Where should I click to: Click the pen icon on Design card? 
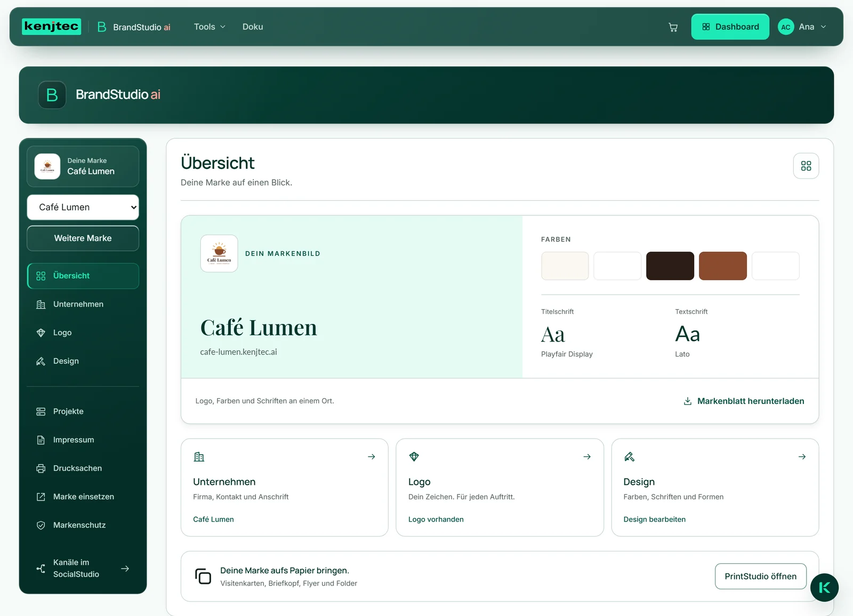click(x=629, y=457)
